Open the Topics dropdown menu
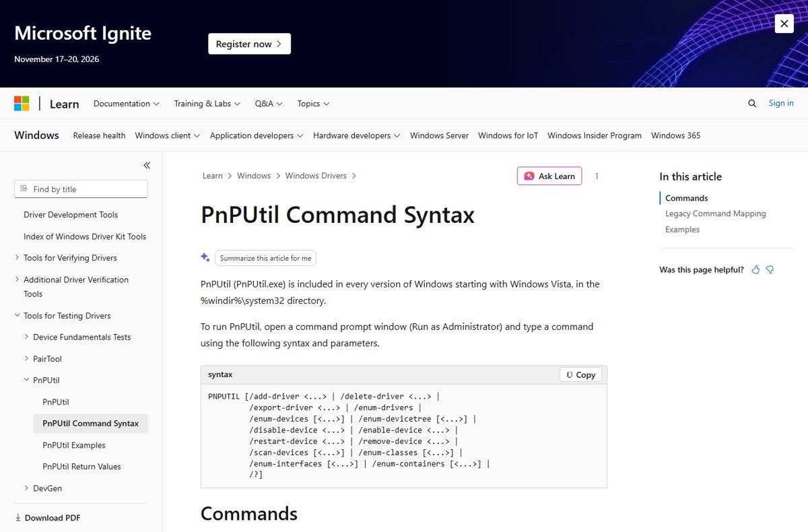This screenshot has width=808, height=532. [x=313, y=104]
